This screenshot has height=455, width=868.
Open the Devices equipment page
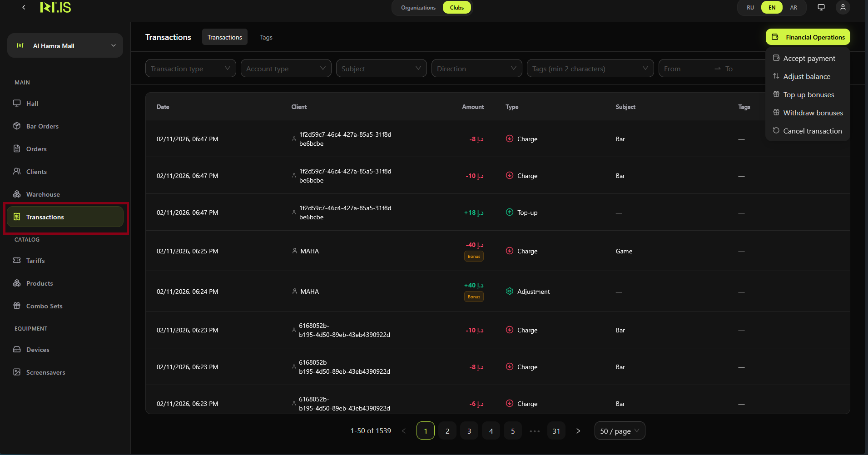(x=37, y=349)
